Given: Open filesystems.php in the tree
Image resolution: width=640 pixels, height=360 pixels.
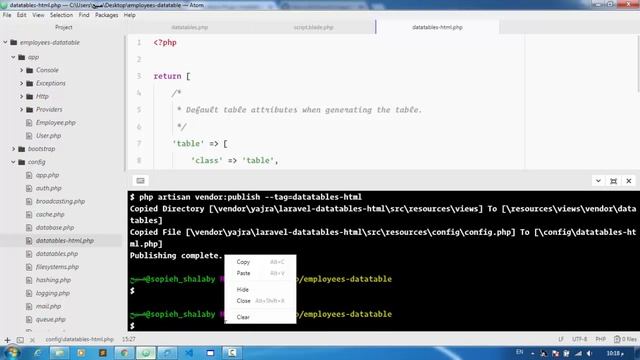Looking at the screenshot, I should pyautogui.click(x=57, y=267).
